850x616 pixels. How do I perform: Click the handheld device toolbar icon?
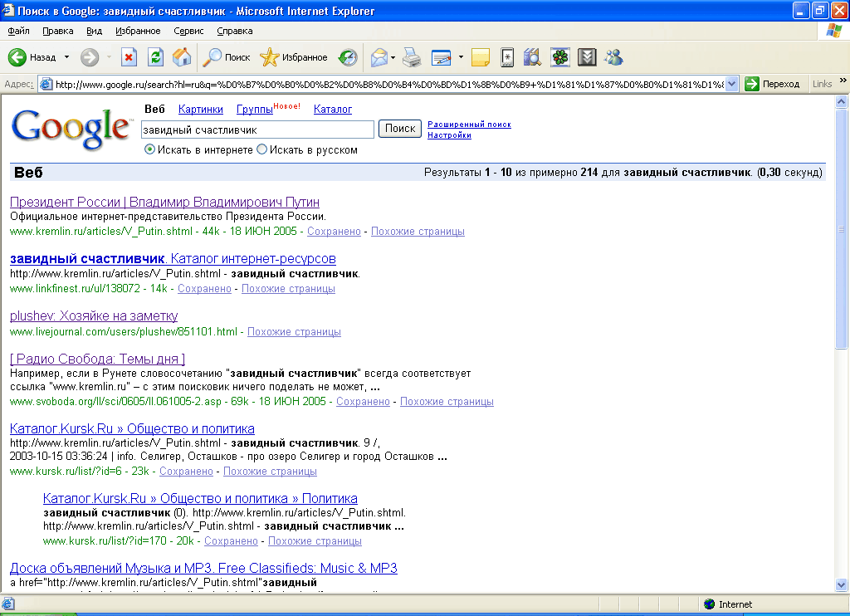tap(507, 57)
